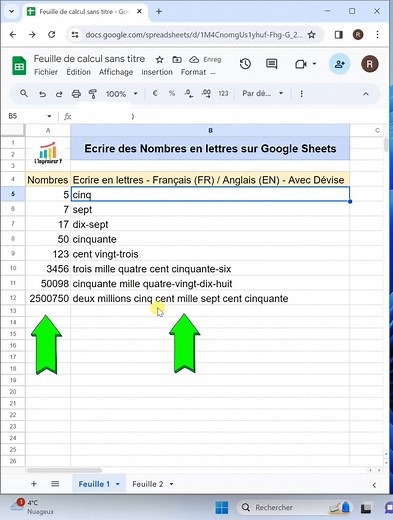Open Chrome menu three dots
This screenshot has width=393, height=520.
click(x=377, y=35)
